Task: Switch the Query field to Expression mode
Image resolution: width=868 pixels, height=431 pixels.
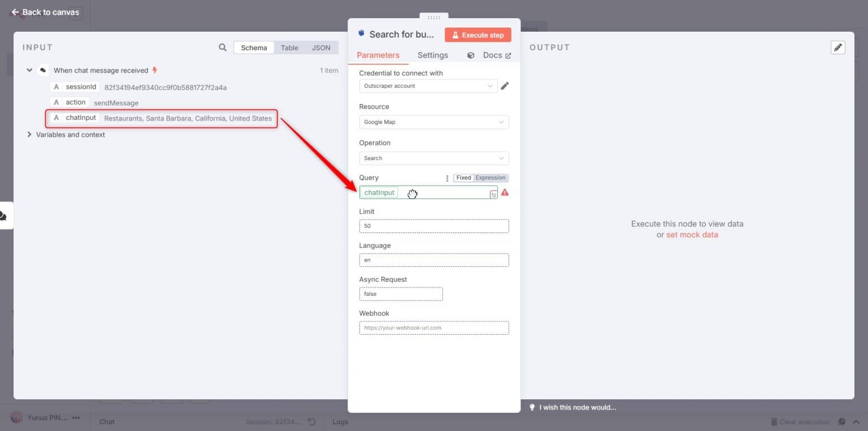Action: click(x=490, y=177)
